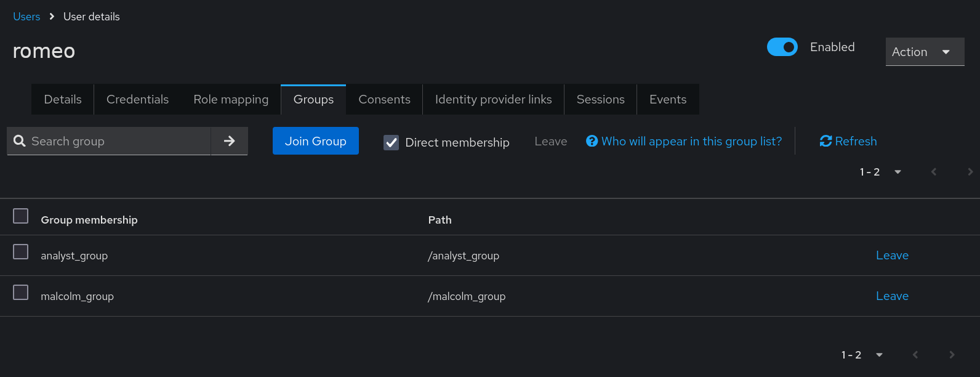
Task: Click the magnifying glass search icon
Action: point(20,141)
